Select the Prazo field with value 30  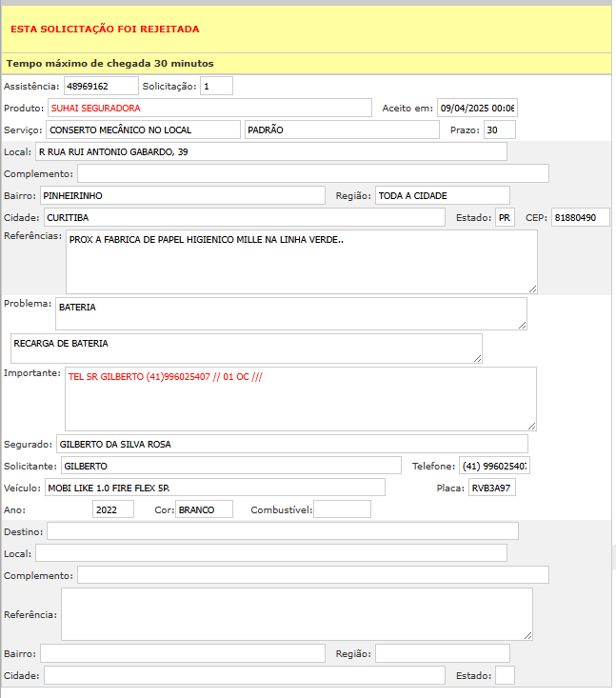tap(499, 130)
